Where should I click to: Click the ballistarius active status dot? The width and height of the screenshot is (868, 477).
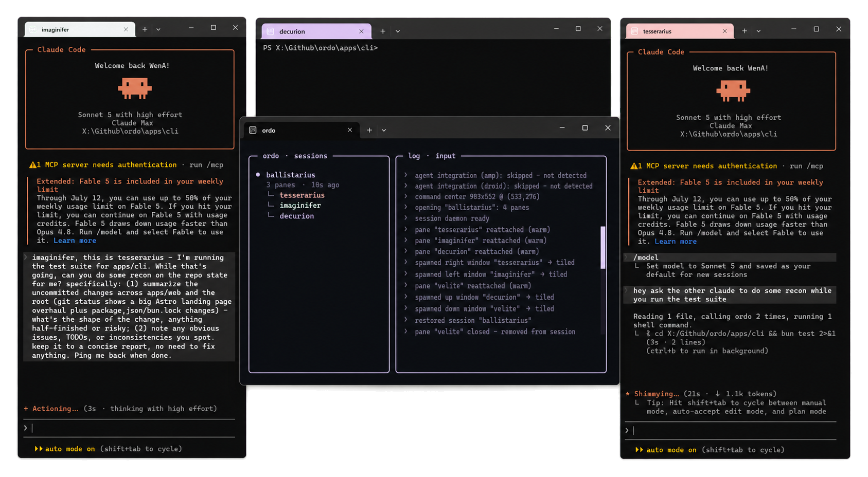tap(258, 175)
